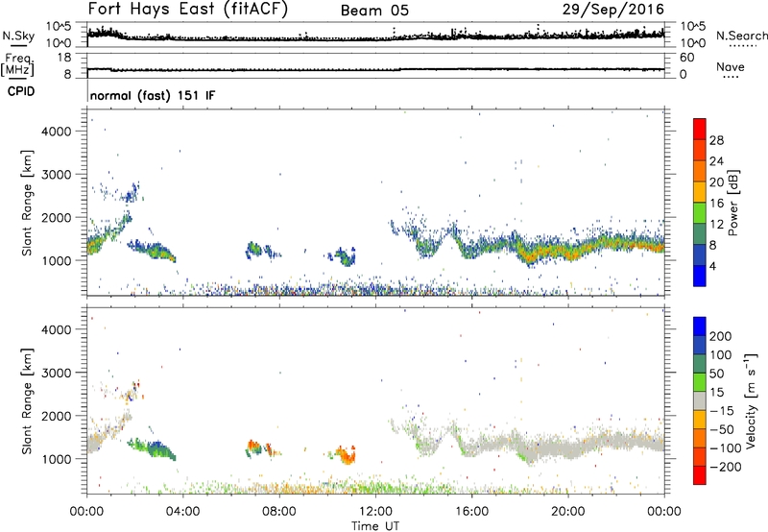
Task: Click the '18' frequency axis tick
Action: click(64, 58)
